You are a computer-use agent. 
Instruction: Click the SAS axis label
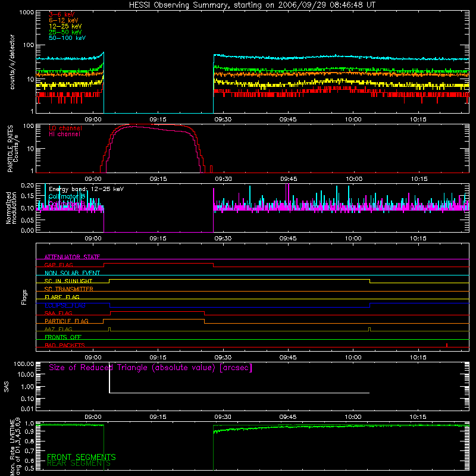7,387
